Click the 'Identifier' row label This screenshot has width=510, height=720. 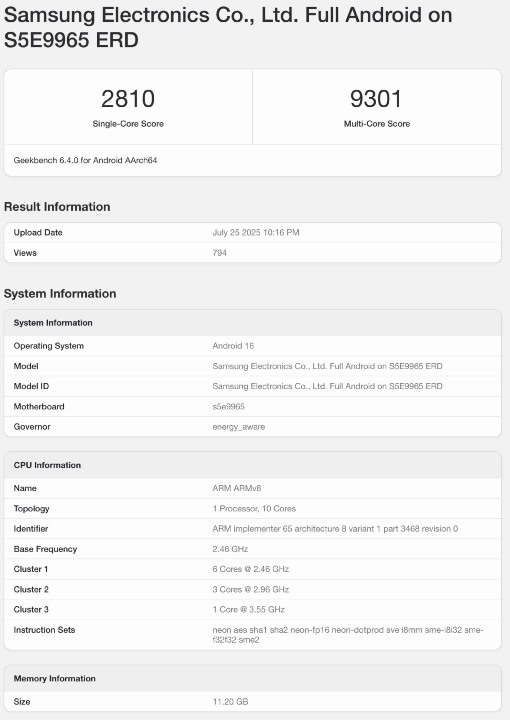tap(31, 529)
